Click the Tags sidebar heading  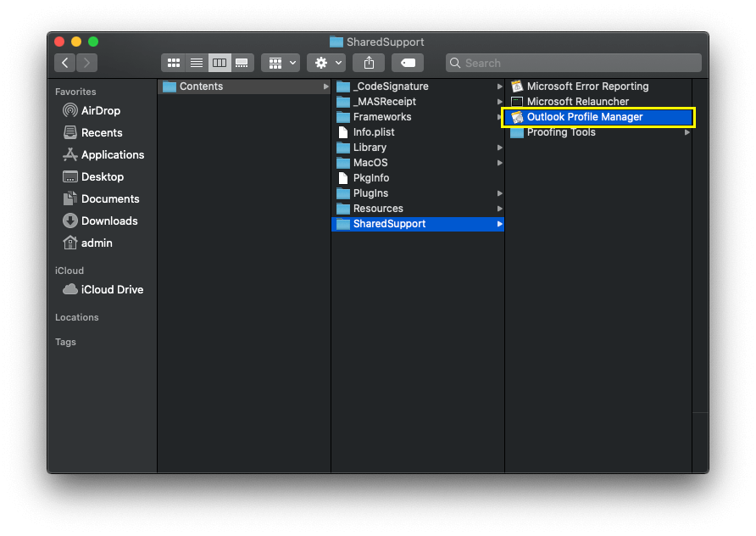coord(65,342)
